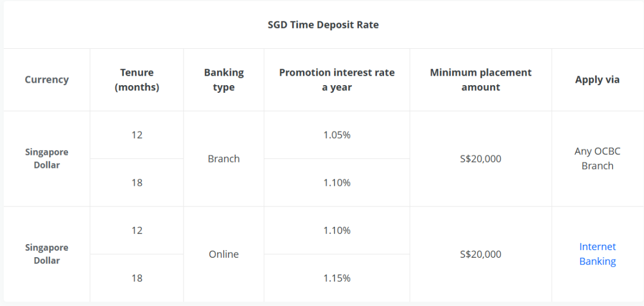Select the 1.10% rate for Online 12-month
The width and height of the screenshot is (644, 306).
point(337,230)
